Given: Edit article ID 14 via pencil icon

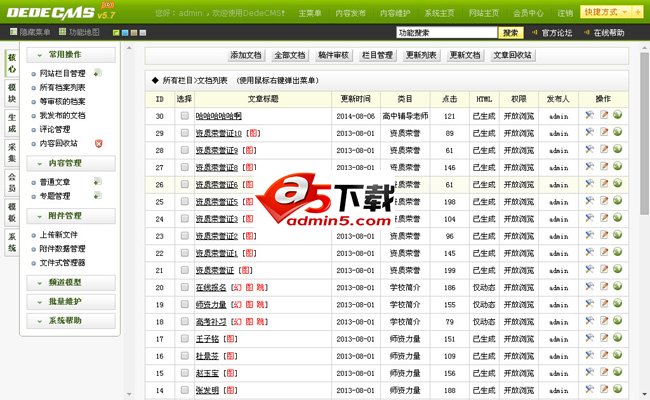Looking at the screenshot, I should coord(604,389).
